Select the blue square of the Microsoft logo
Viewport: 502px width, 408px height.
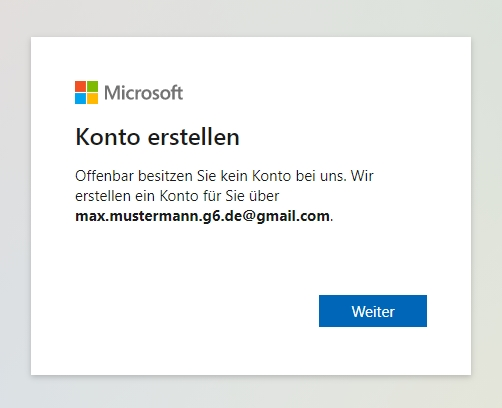80,99
